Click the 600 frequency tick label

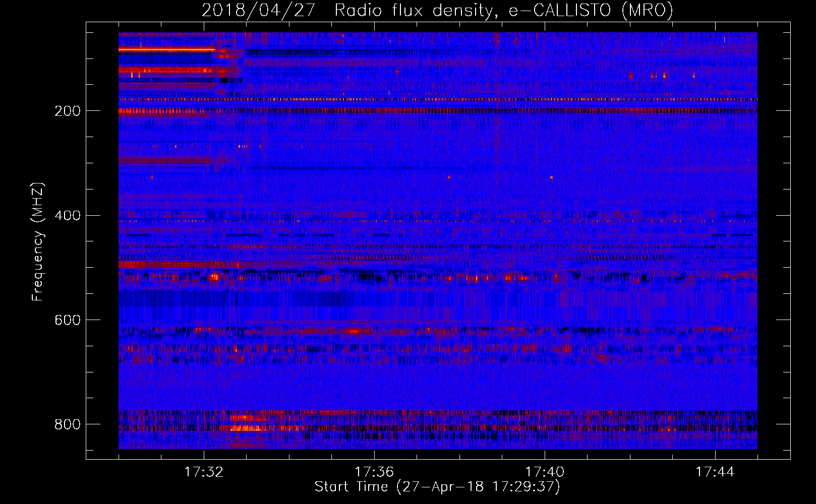coord(68,321)
